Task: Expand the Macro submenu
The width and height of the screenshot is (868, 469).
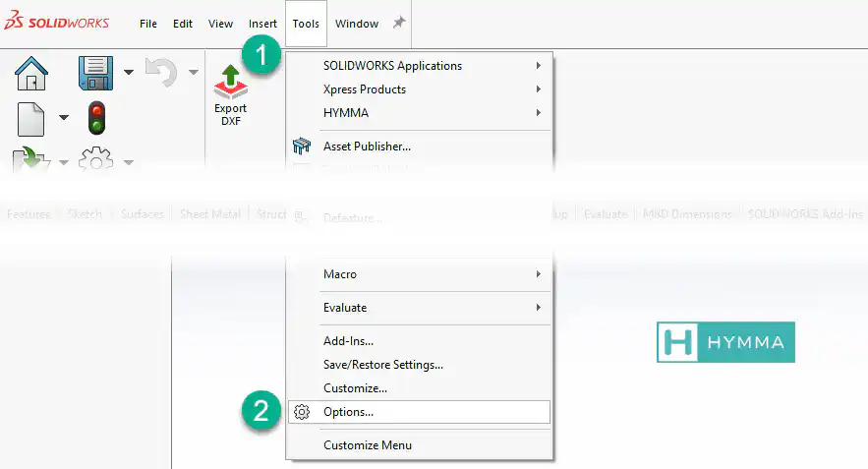Action: pyautogui.click(x=419, y=274)
